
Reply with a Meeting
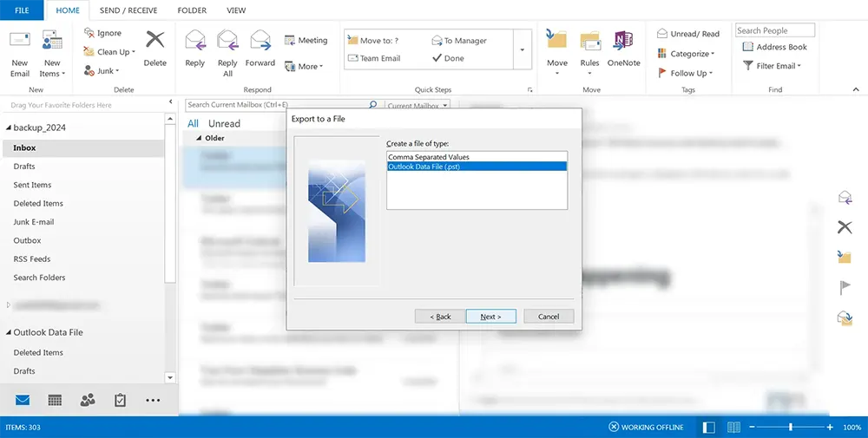pyautogui.click(x=306, y=41)
